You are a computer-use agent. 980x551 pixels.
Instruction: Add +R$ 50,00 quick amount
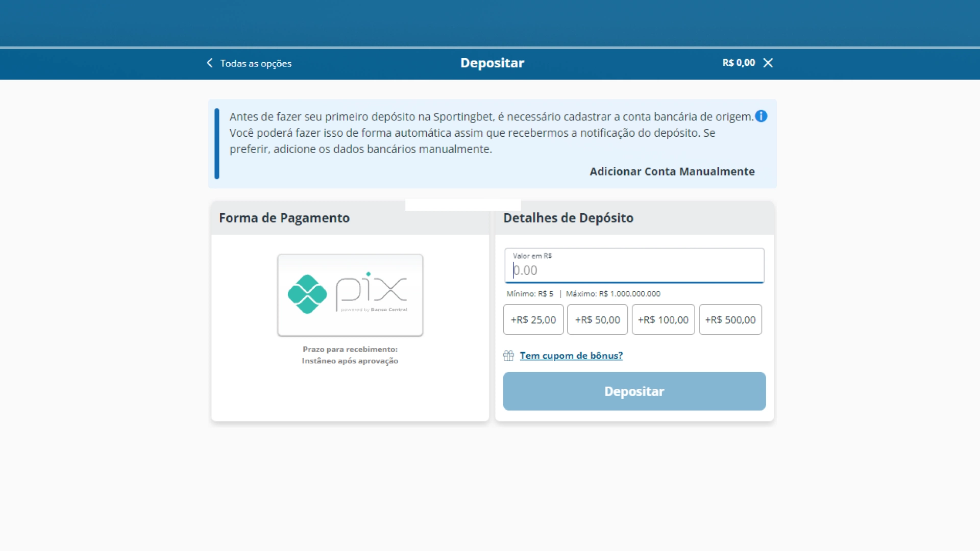coord(597,320)
